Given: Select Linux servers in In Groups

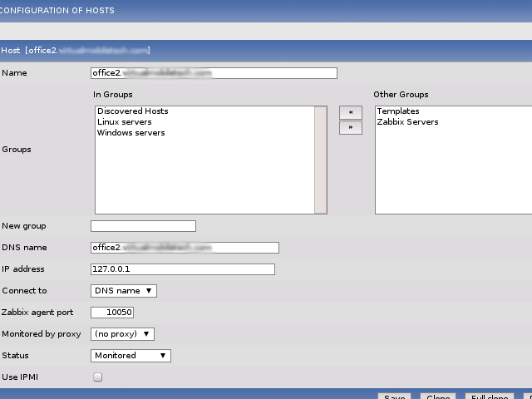Looking at the screenshot, I should pyautogui.click(x=124, y=122).
